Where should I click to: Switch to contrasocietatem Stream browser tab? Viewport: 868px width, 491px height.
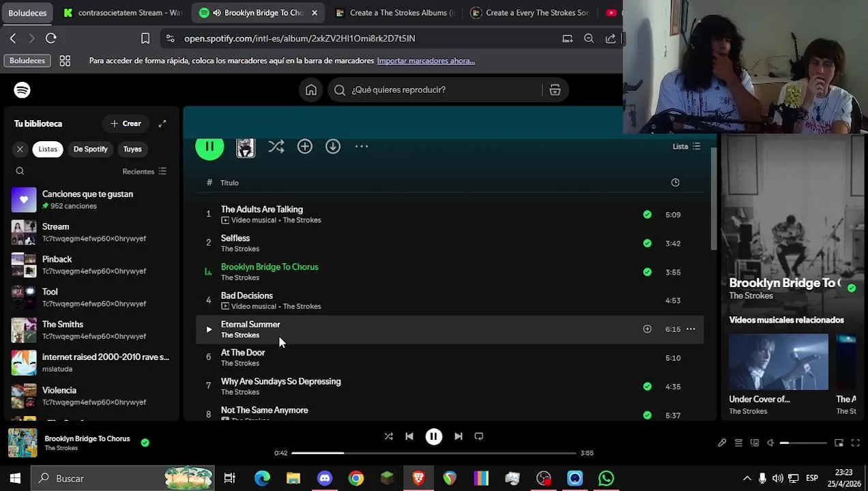pyautogui.click(x=123, y=12)
